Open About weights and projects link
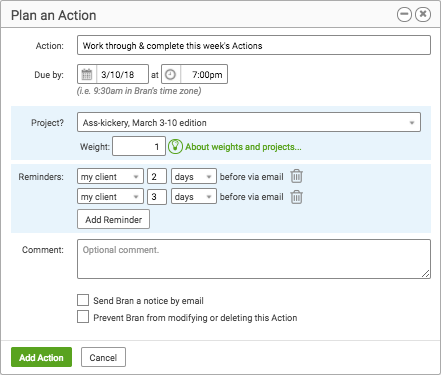The width and height of the screenshot is (441, 375). (243, 147)
